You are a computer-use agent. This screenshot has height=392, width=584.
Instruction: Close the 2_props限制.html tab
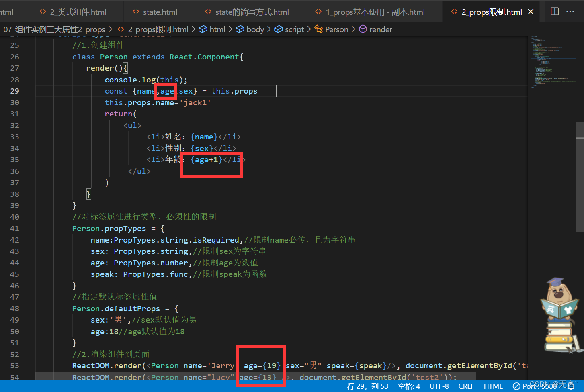point(531,12)
